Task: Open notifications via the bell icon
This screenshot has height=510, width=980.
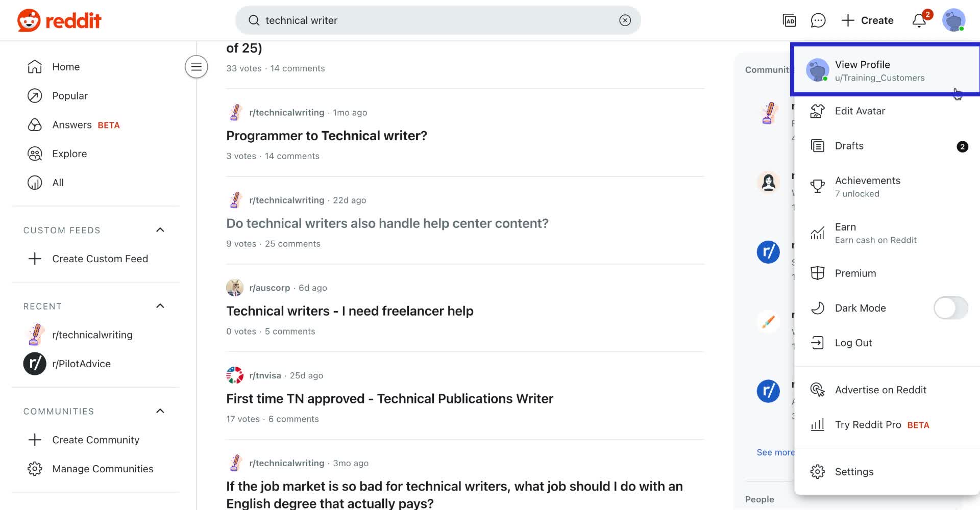Action: (x=918, y=20)
